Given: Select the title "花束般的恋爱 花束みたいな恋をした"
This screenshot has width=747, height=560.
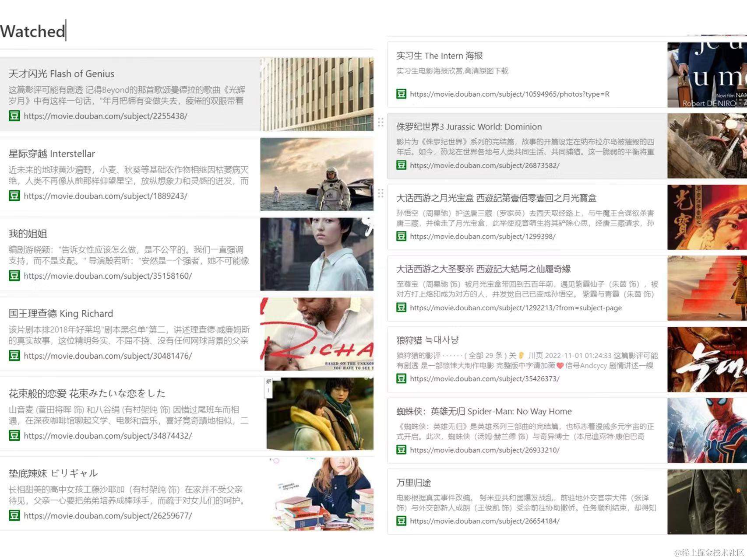Looking at the screenshot, I should click(x=87, y=393).
